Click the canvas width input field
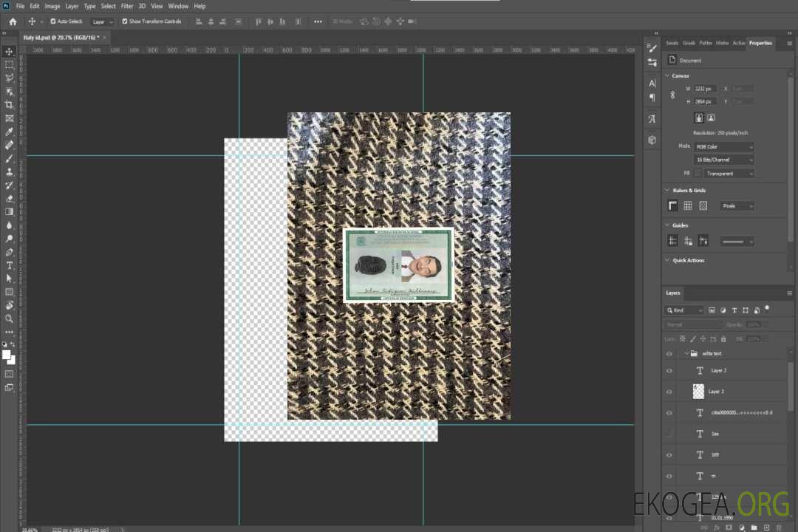 coord(705,89)
